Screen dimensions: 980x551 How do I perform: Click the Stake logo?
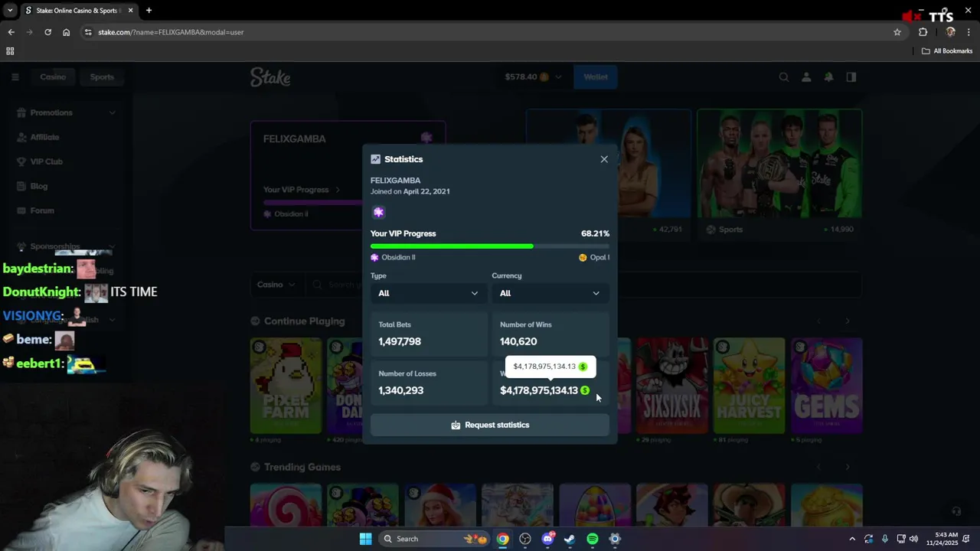tap(270, 77)
